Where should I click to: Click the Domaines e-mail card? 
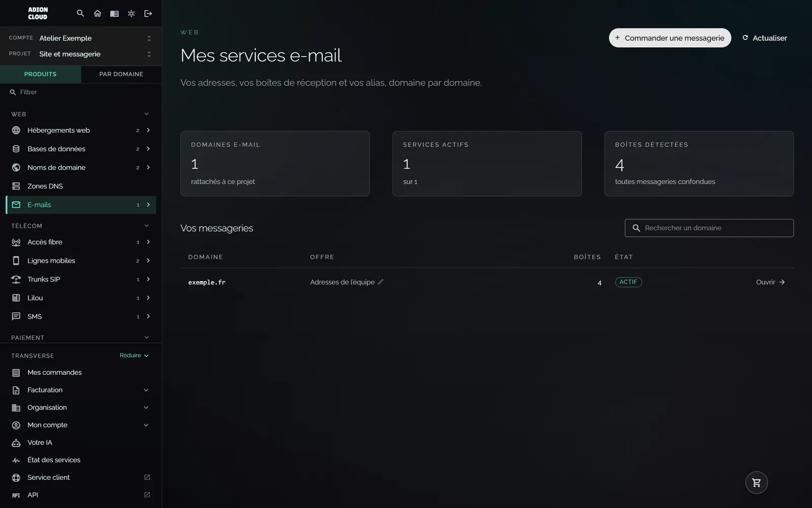pos(275,164)
